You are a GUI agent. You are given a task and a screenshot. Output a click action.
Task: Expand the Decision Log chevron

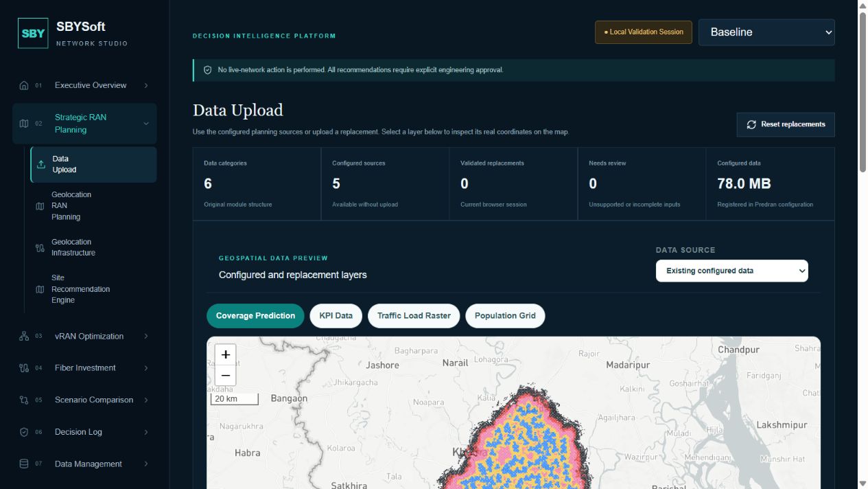146,432
